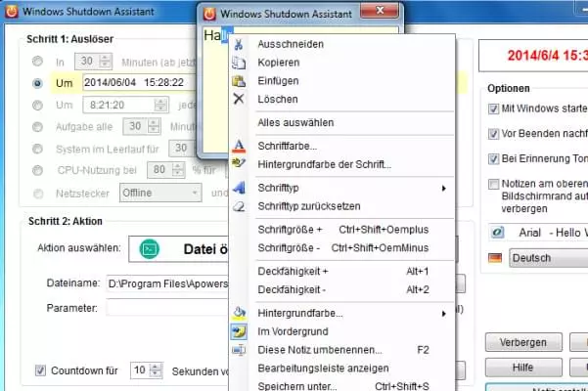Select the 'Aufgabe alle' radio button
This screenshot has width=588, height=391.
(37, 127)
